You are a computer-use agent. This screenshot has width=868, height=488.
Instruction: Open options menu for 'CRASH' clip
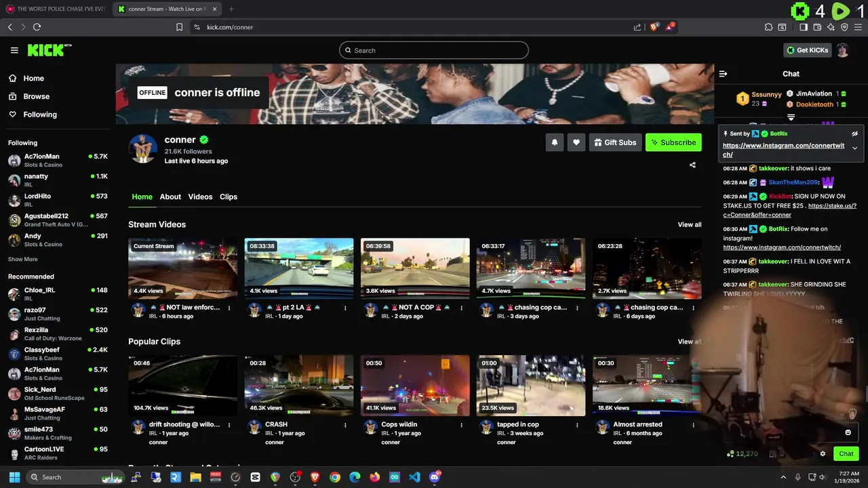(345, 425)
